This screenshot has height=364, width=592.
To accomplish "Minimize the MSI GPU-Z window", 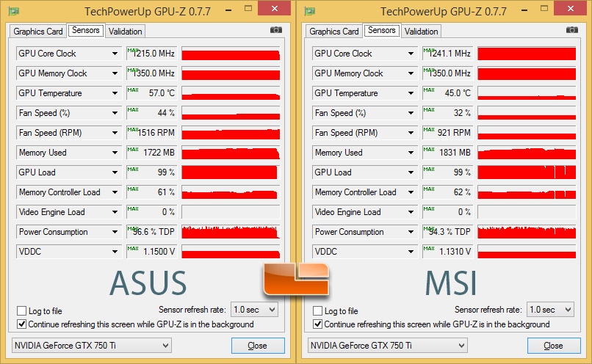I will click(524, 10).
